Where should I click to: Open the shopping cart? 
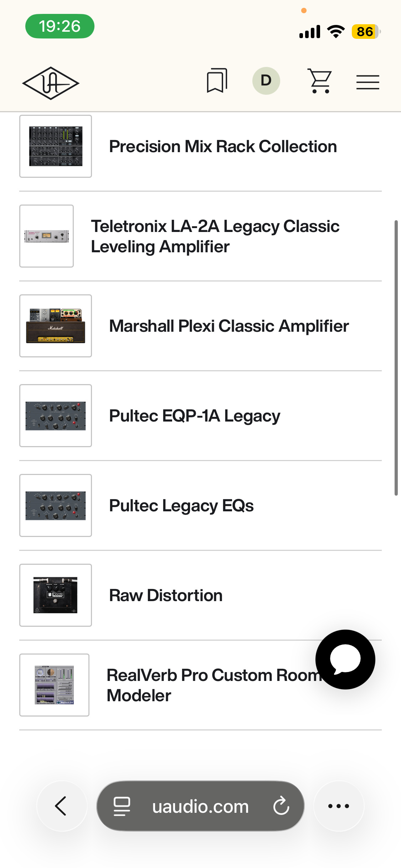[x=320, y=81]
